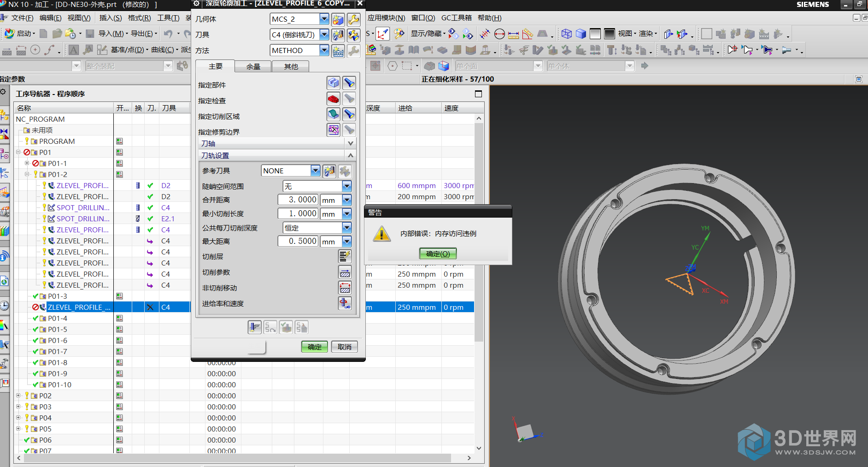Open 切削参数 cutting parameters icon
The height and width of the screenshot is (467, 868).
pos(345,272)
